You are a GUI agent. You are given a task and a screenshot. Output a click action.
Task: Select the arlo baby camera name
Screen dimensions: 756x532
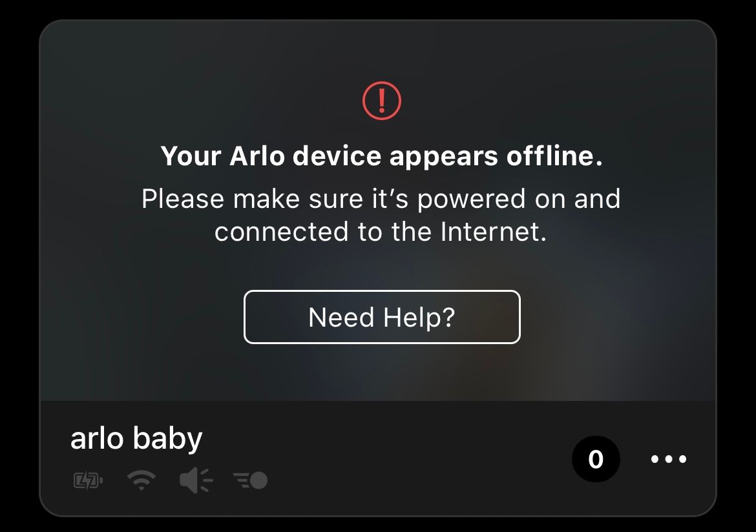point(136,438)
